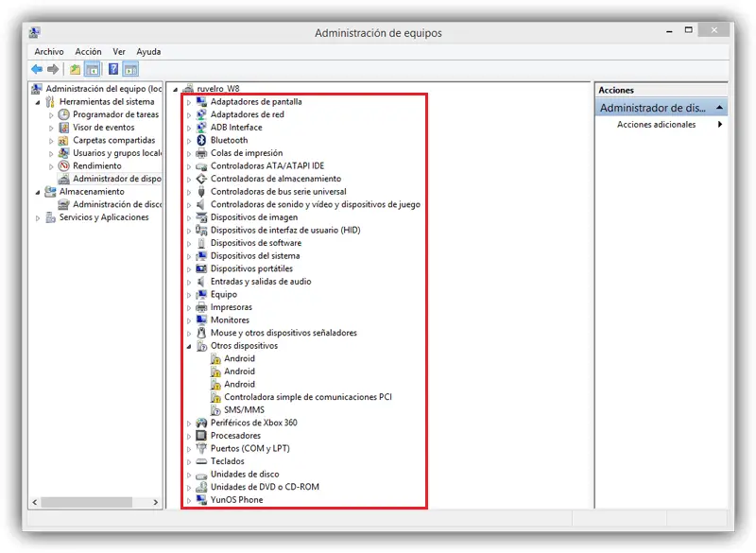Click the sound controller speaker icon
Viewport: 756px width, 553px height.
coord(201,204)
